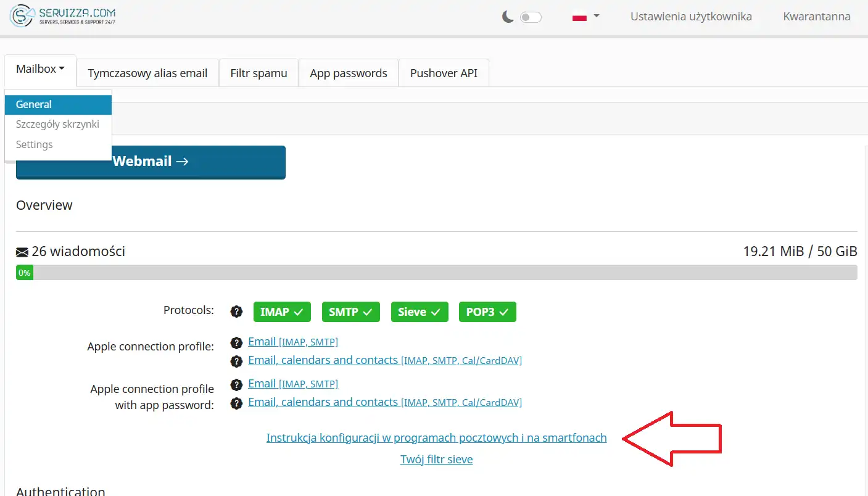Viewport: 868px width, 496px height.
Task: Toggle the dark mode switch
Action: (531, 17)
